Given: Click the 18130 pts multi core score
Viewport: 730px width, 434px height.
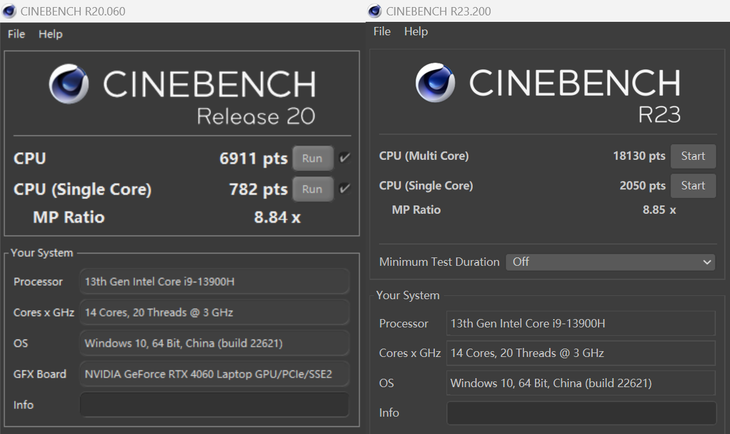Looking at the screenshot, I should (x=639, y=156).
